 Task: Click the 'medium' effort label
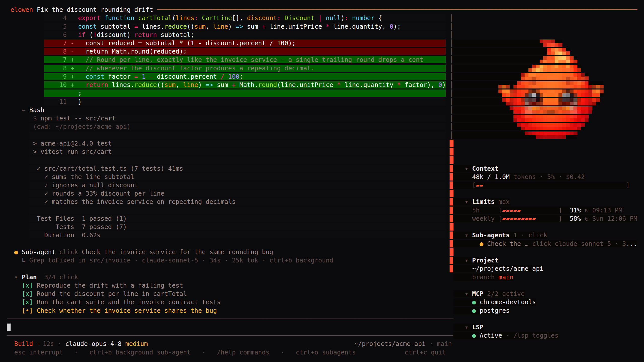click(x=137, y=344)
